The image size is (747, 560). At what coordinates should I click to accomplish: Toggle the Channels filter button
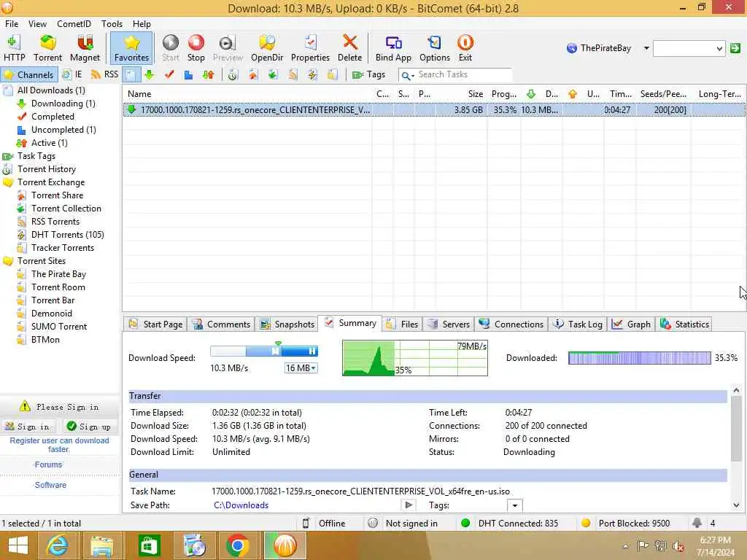[x=29, y=75]
